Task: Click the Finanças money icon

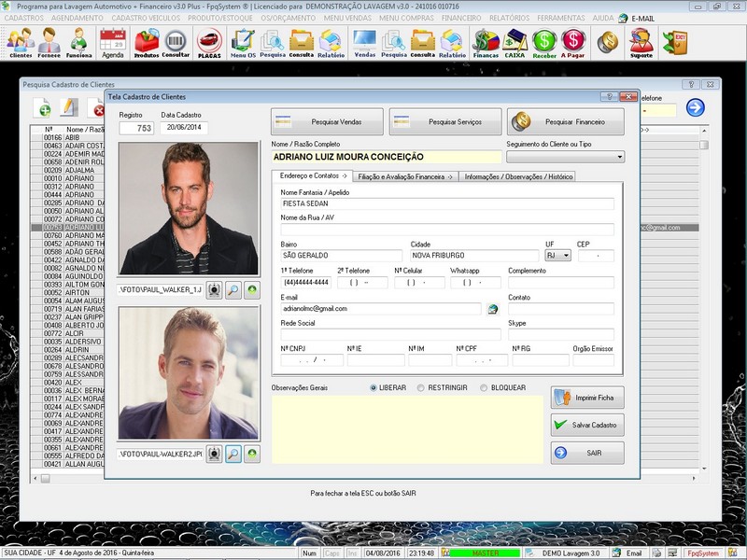Action: [x=486, y=41]
